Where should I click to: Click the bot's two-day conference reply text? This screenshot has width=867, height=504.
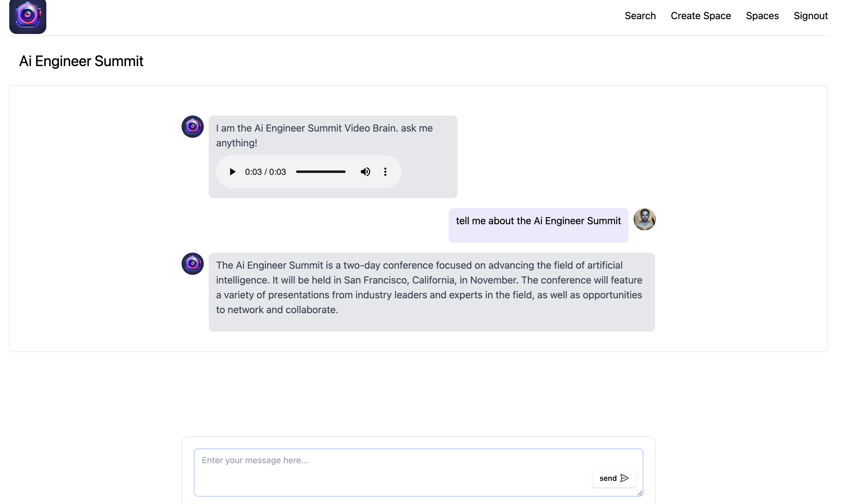tap(429, 287)
